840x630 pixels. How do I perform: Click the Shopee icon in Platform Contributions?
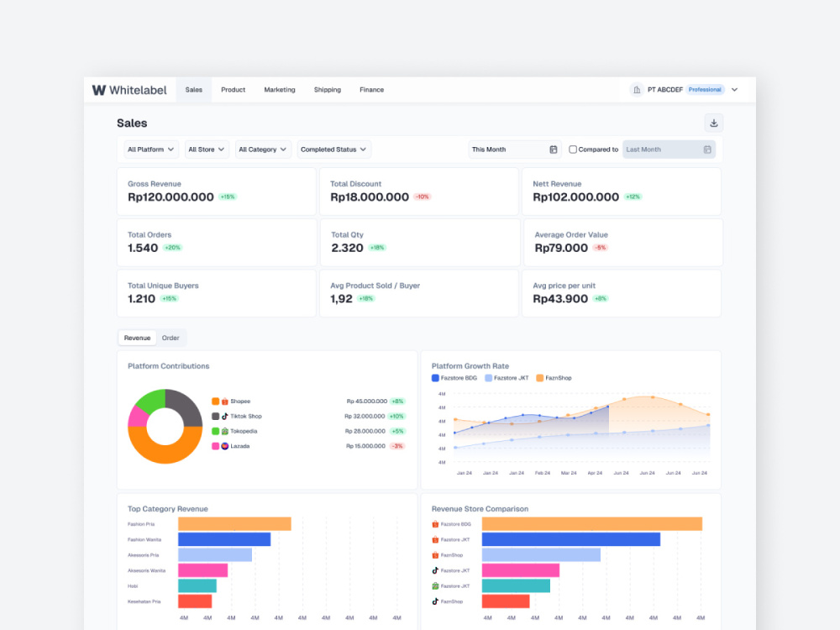225,402
